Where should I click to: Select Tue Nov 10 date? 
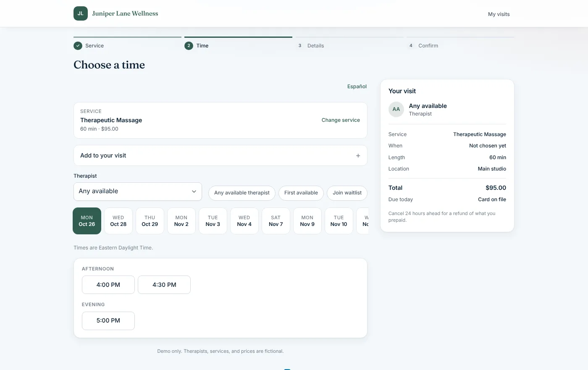click(x=339, y=221)
